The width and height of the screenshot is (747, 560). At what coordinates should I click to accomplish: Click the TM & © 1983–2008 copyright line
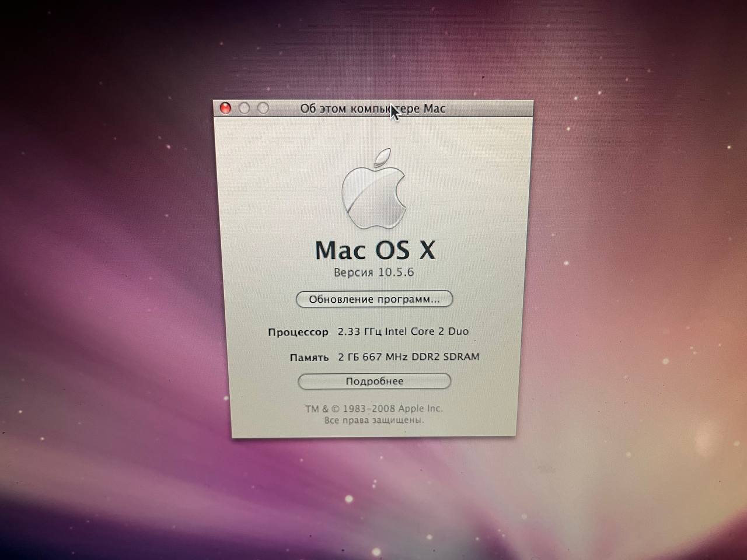coord(350,409)
